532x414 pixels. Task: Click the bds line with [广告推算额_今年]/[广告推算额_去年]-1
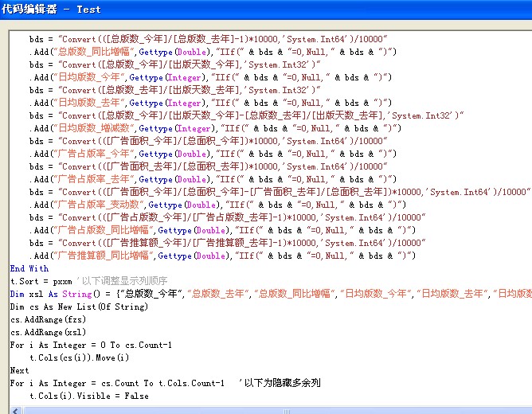click(x=227, y=243)
